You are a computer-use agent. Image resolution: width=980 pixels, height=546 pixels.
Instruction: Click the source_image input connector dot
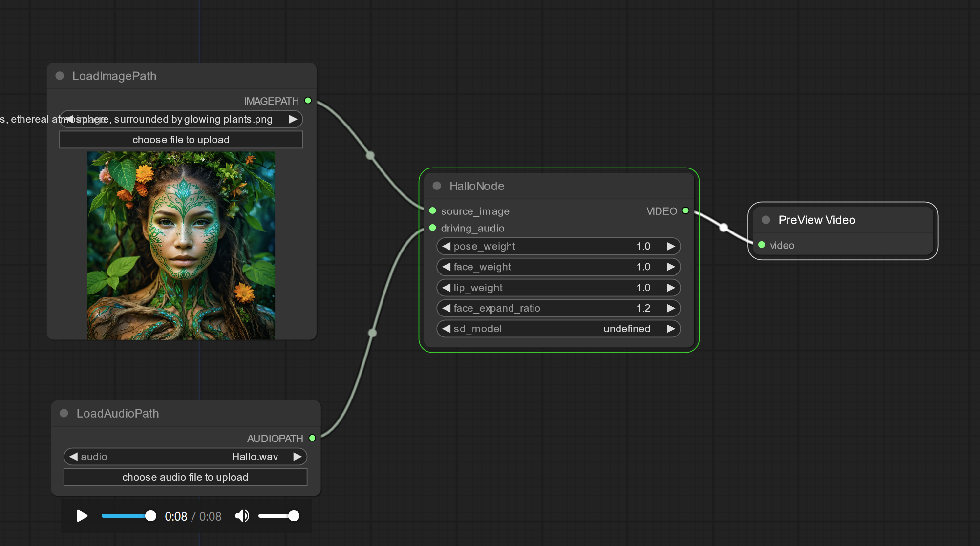click(432, 210)
